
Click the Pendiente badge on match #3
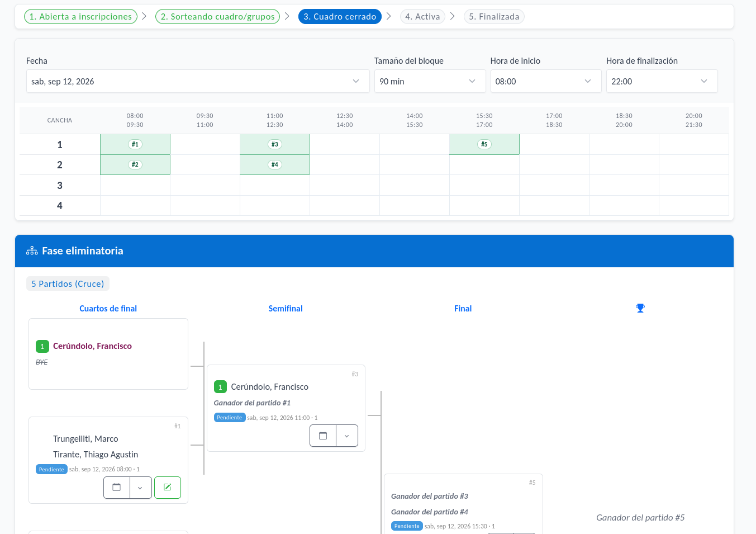pos(230,418)
